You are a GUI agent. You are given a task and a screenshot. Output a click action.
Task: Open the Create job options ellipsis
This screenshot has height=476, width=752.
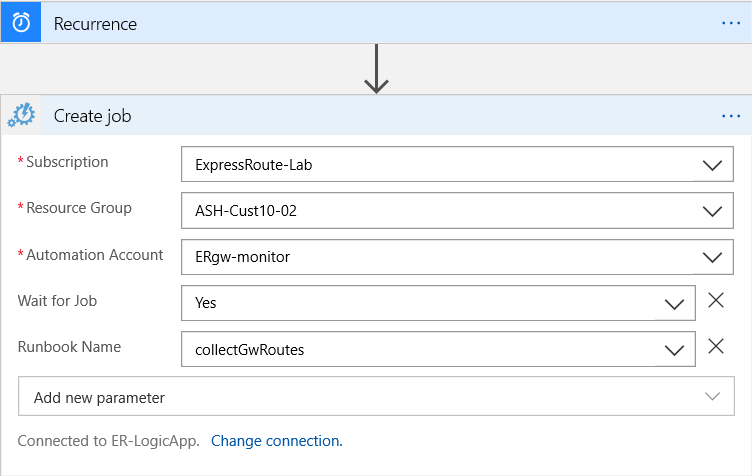[x=731, y=116]
